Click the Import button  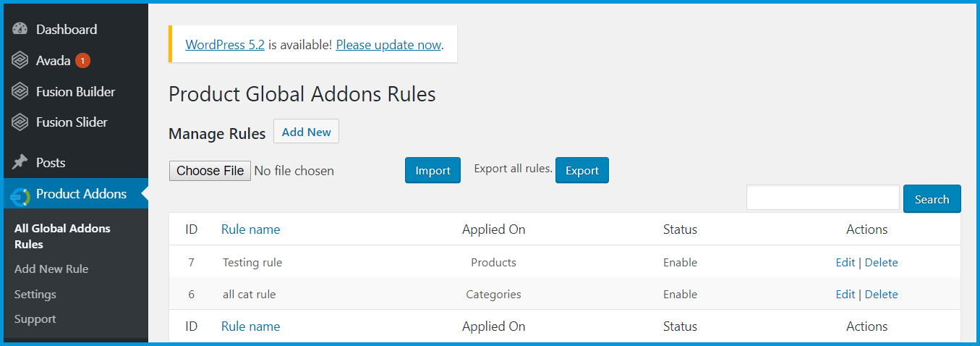[x=433, y=171]
